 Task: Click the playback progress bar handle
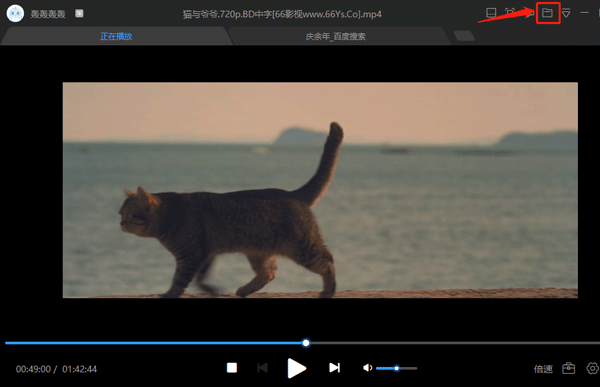(x=306, y=343)
